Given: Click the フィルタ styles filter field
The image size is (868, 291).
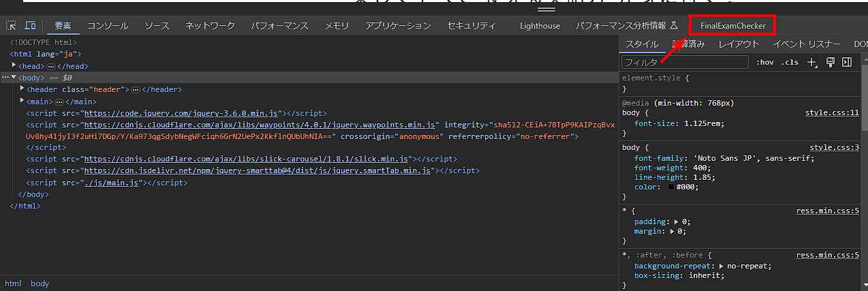Looking at the screenshot, I should pyautogui.click(x=685, y=63).
